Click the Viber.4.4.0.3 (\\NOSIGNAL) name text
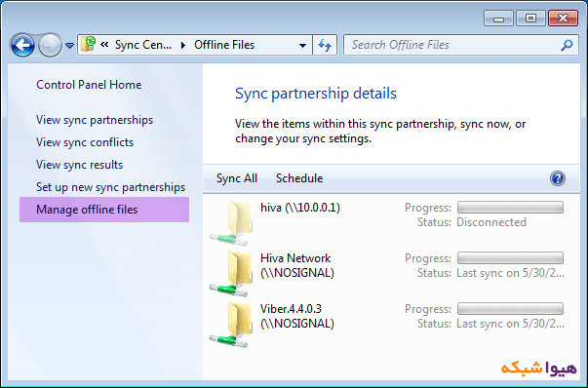 297,316
